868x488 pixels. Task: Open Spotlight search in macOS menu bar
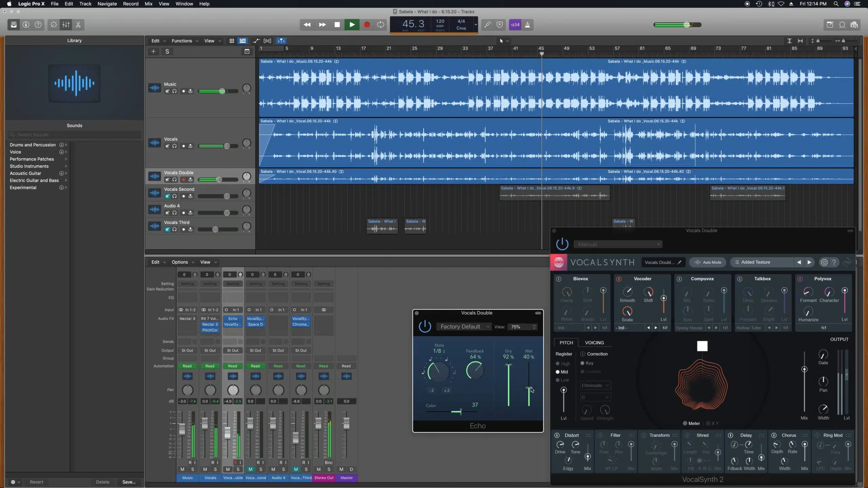coord(836,4)
